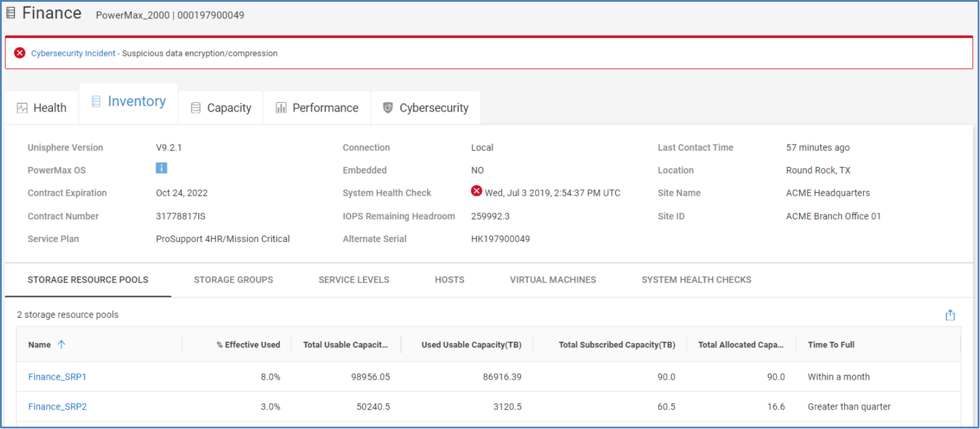
Task: Switch to the Health tab
Action: (42, 108)
